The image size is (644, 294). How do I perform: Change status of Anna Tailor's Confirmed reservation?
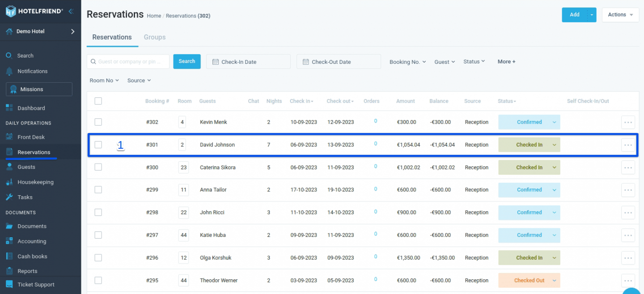555,190
